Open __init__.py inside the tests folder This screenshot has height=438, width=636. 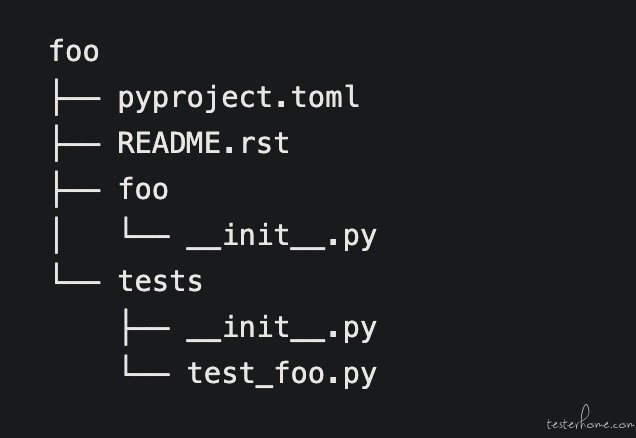(281, 328)
